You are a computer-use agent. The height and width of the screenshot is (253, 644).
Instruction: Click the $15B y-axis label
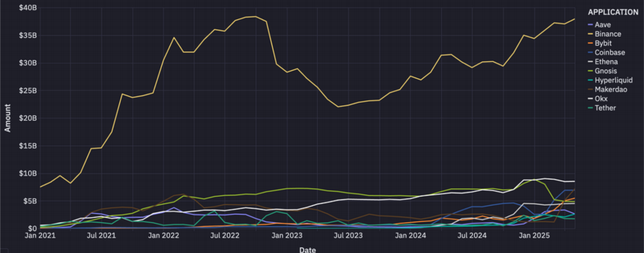(x=28, y=145)
